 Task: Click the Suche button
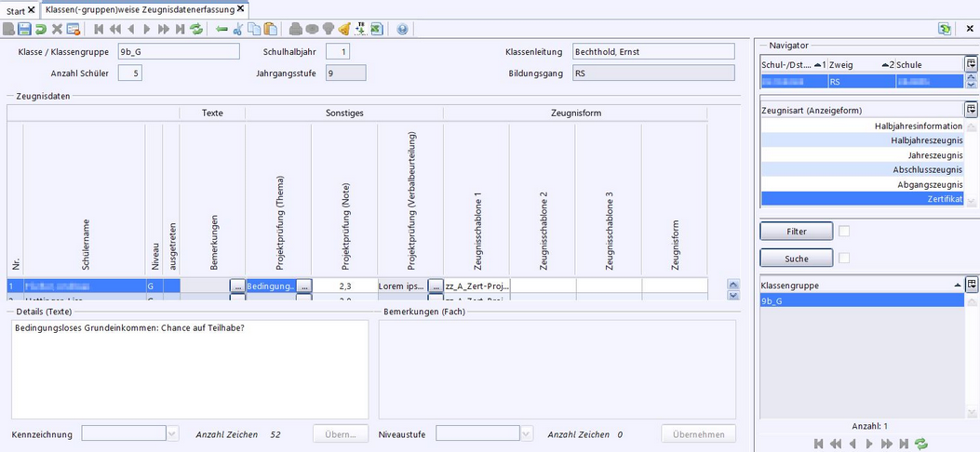797,258
